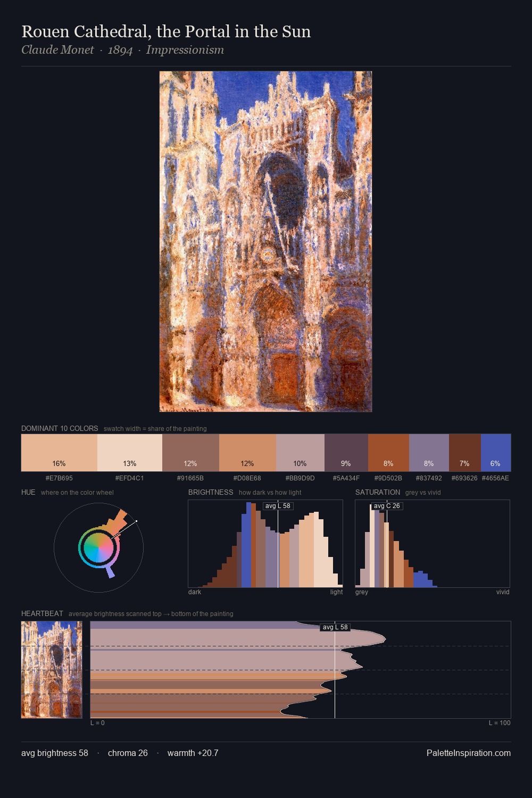Open the PaletteInspiration.com link
This screenshot has height=798, width=532.
click(469, 753)
